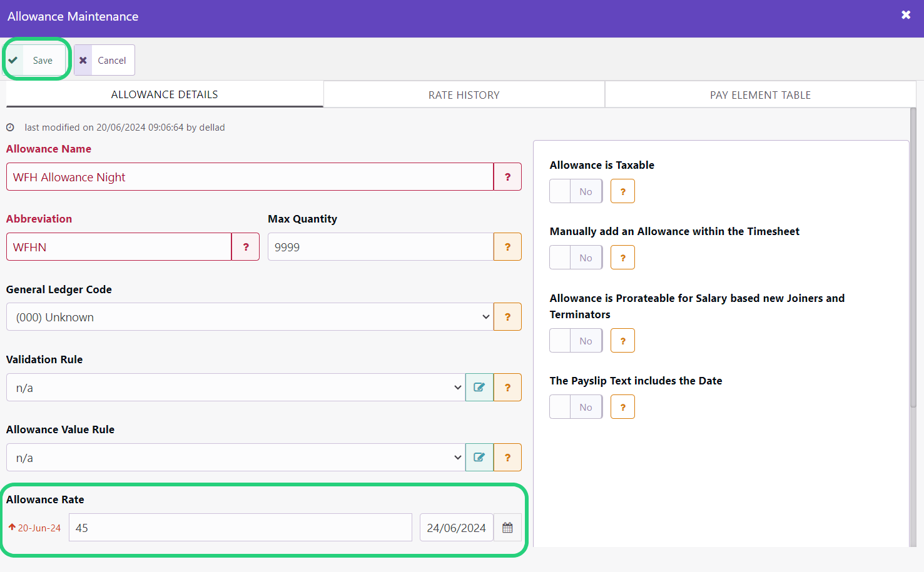Screen dimensions: 924x572
Task: Click the edit icon for Allowance Value Rule
Action: 479,458
